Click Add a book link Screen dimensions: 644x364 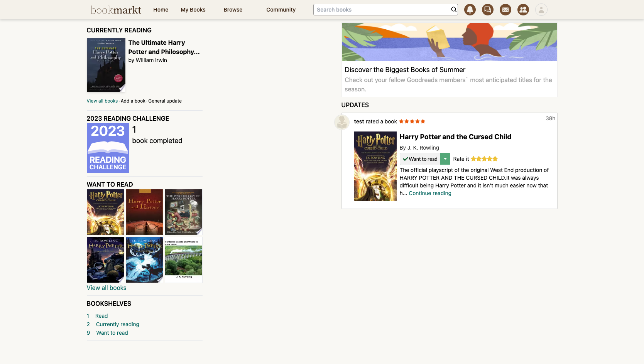133,101
